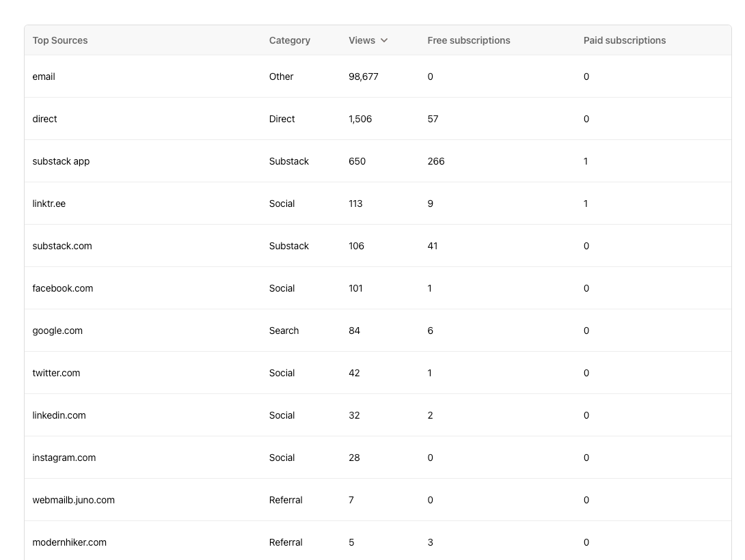Click free subscriptions 3 for modernhiker.com
The width and height of the screenshot is (745, 560).
[x=431, y=542]
